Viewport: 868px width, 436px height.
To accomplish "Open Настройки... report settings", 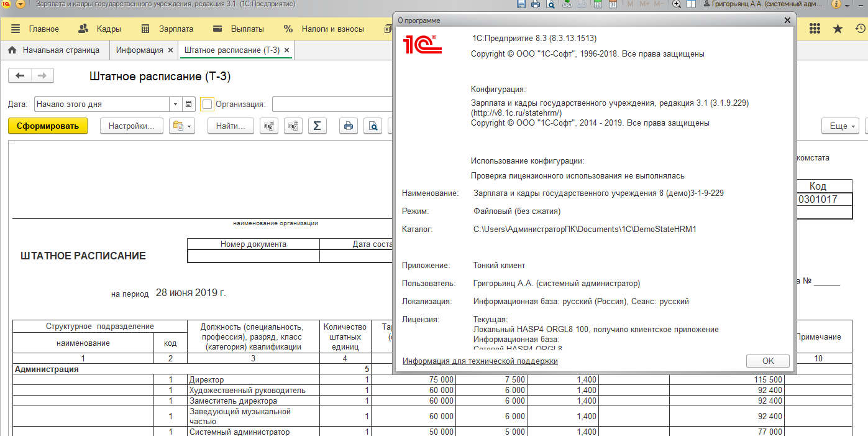I will pyautogui.click(x=131, y=126).
